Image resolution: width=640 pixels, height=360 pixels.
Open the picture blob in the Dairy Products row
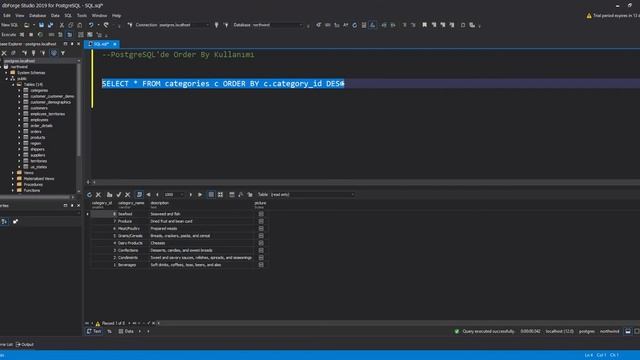coord(261,243)
